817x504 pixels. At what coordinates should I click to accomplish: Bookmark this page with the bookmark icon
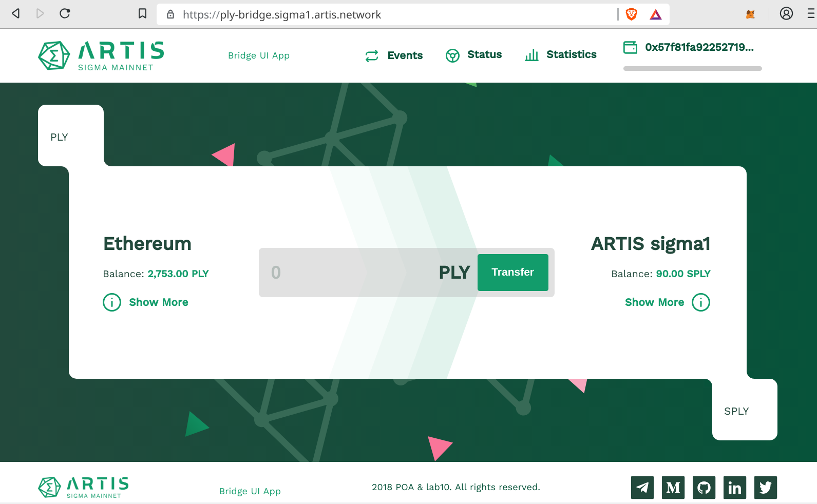(143, 13)
